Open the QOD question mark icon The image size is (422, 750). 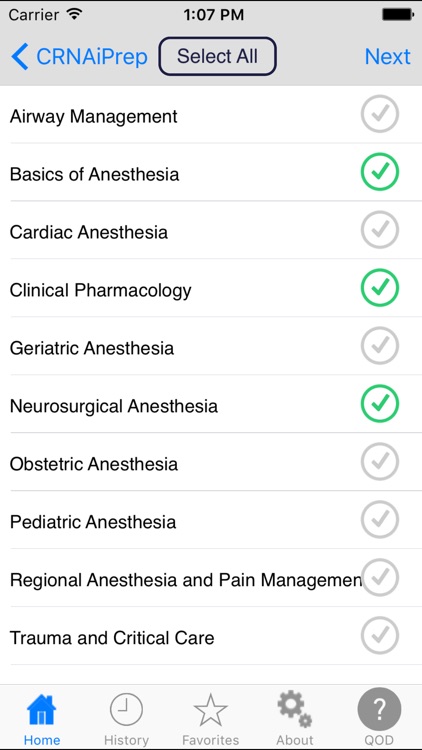pos(379,709)
